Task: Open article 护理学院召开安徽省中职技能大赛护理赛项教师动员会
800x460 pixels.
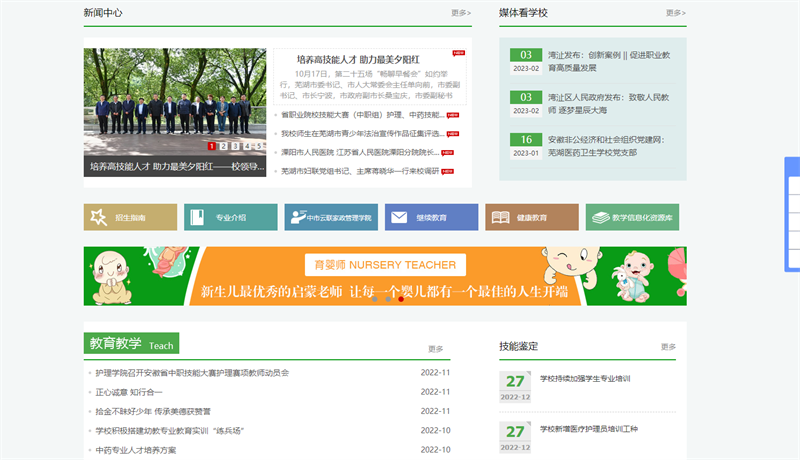Action: [192, 373]
